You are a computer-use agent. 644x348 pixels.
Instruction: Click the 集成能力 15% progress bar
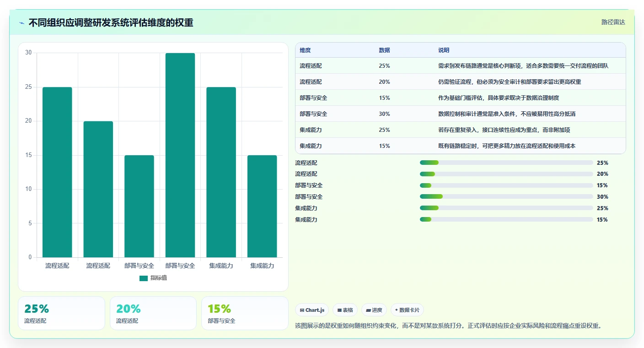[x=506, y=219]
